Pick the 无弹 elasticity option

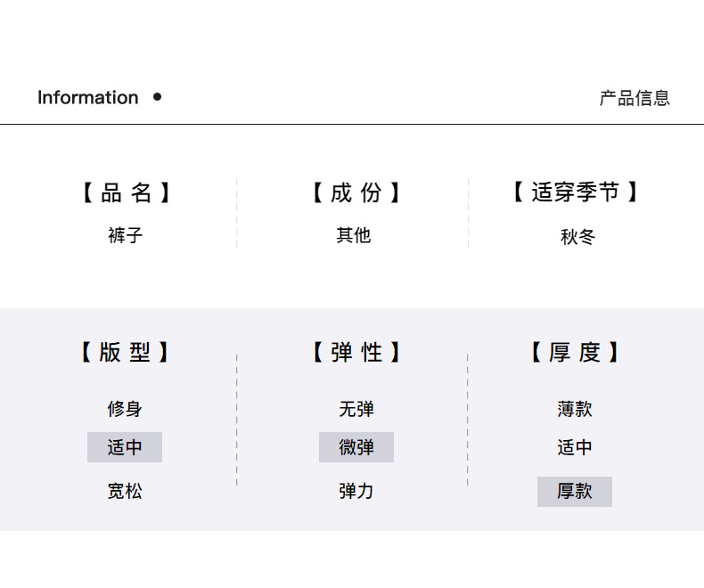pyautogui.click(x=356, y=410)
